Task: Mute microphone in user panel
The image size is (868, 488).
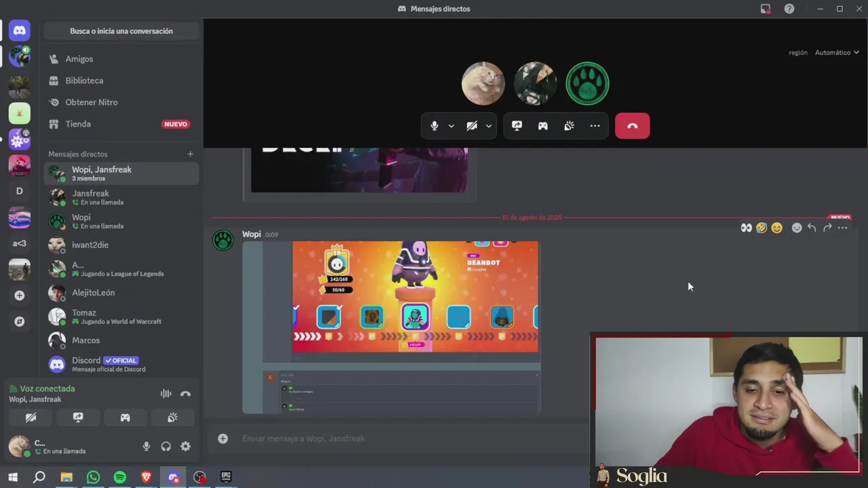Action: (x=146, y=446)
